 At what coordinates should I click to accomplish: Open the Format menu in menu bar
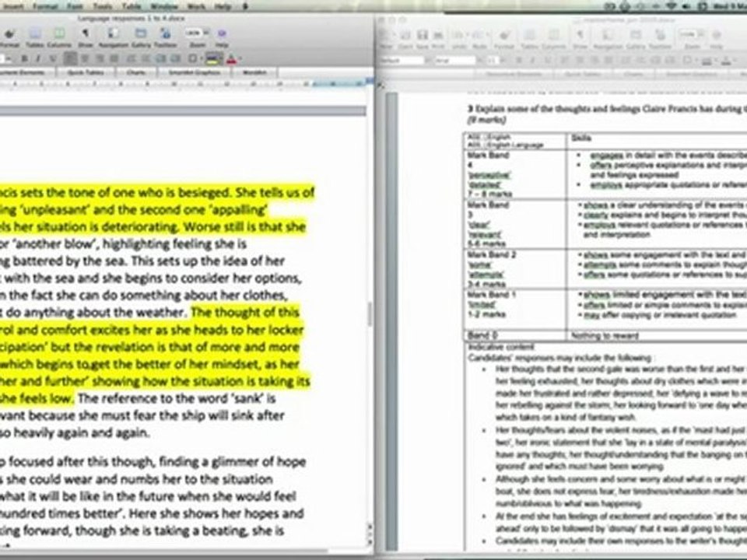[45, 6]
